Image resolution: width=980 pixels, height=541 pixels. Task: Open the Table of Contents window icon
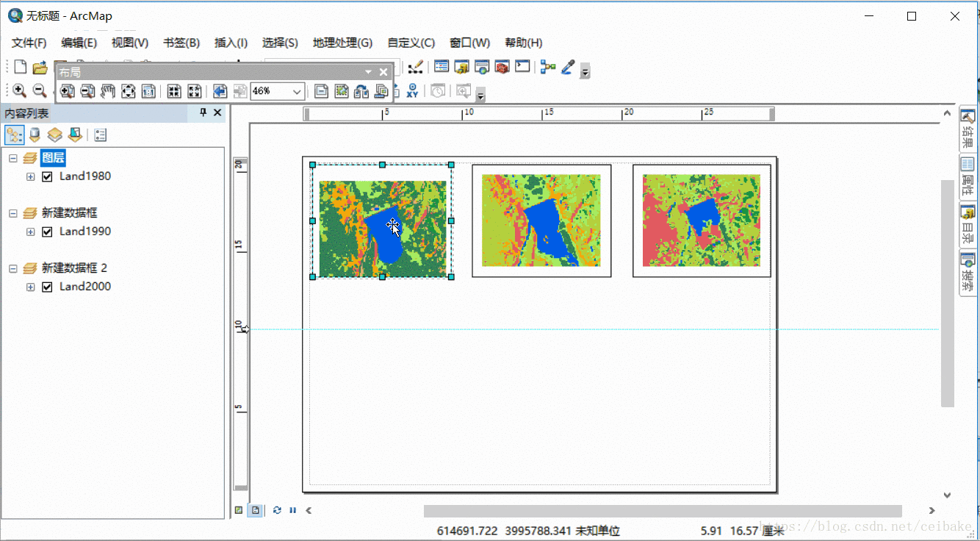coord(442,67)
